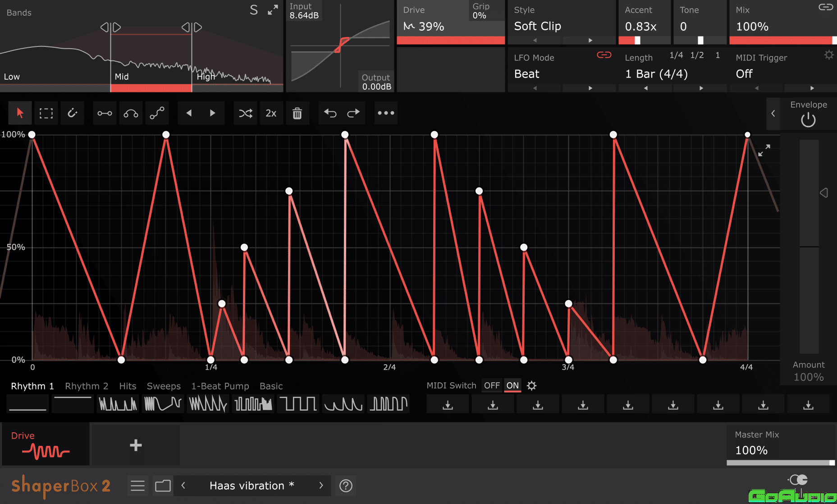Image resolution: width=837 pixels, height=504 pixels.
Task: Undo the last curve edit
Action: (x=330, y=113)
